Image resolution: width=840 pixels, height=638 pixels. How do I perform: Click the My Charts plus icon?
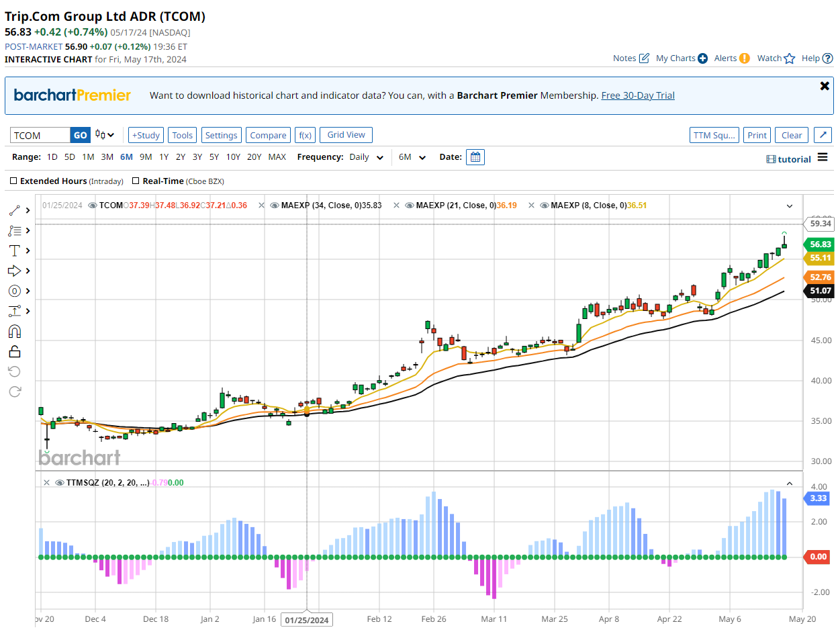point(702,58)
